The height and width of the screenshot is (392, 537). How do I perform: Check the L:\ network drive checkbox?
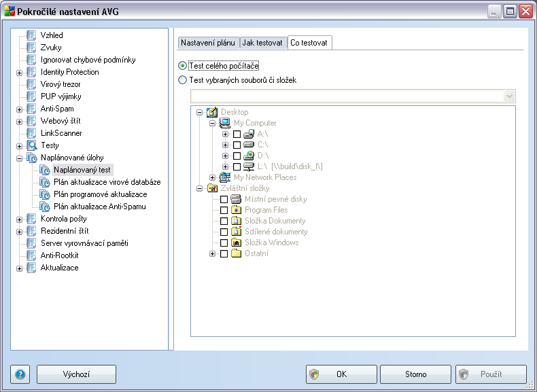coord(237,167)
